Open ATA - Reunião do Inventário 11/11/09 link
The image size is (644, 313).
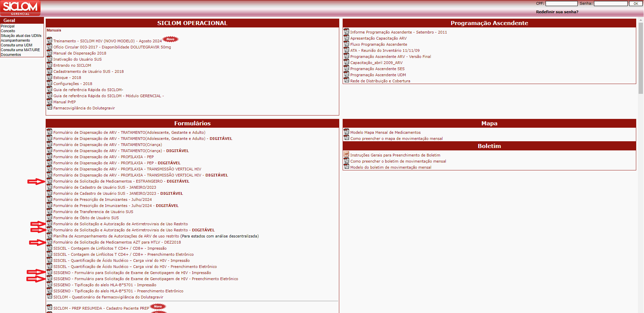385,50
